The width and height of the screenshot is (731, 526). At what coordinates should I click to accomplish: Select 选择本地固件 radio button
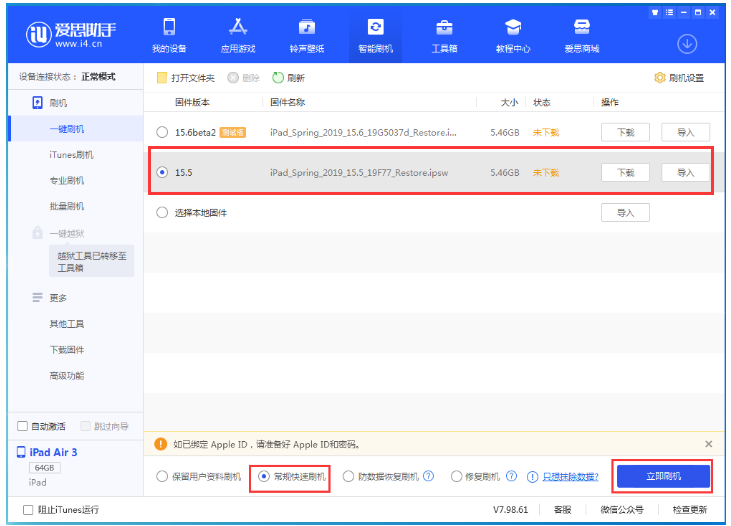click(162, 213)
